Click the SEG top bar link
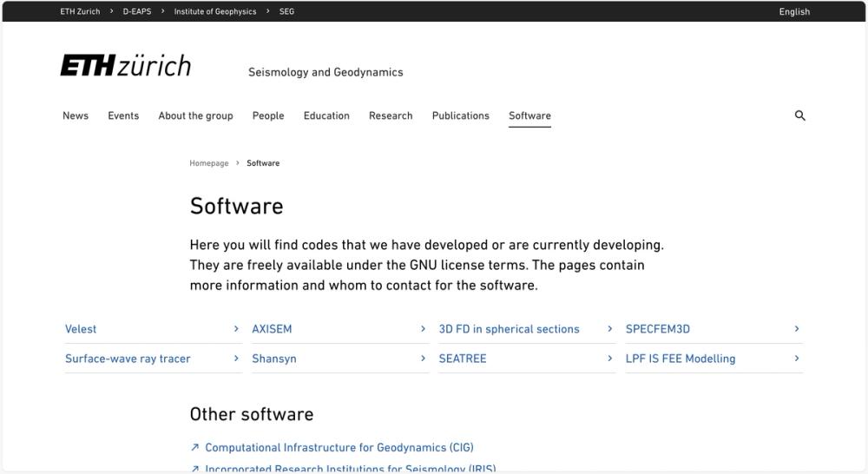Viewport: 868px width, 474px height. point(286,11)
